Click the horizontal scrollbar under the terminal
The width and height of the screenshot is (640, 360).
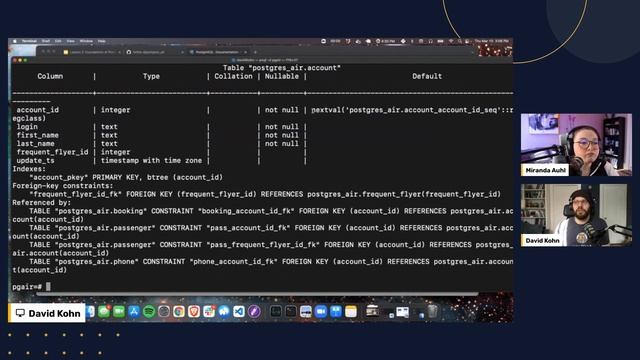coord(257,293)
